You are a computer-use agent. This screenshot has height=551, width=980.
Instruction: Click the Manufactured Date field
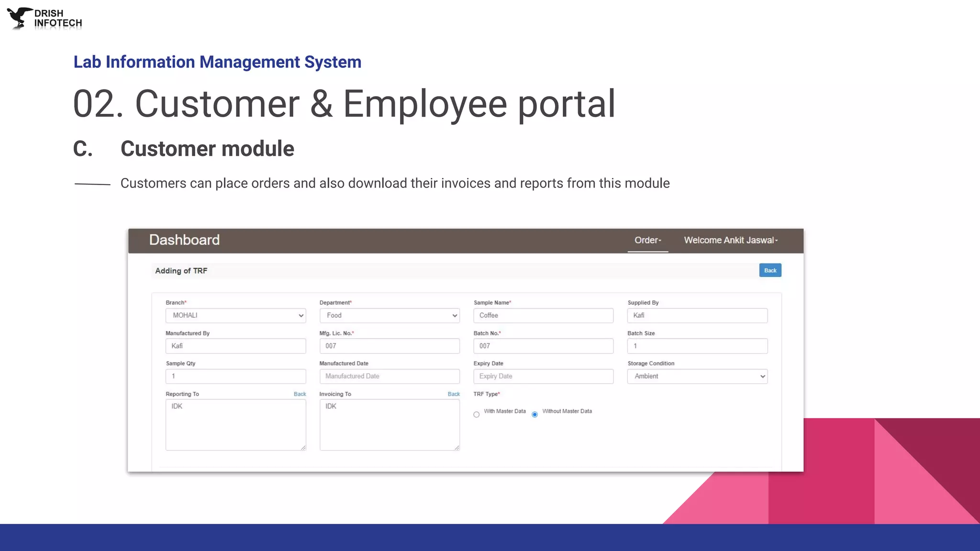click(390, 376)
